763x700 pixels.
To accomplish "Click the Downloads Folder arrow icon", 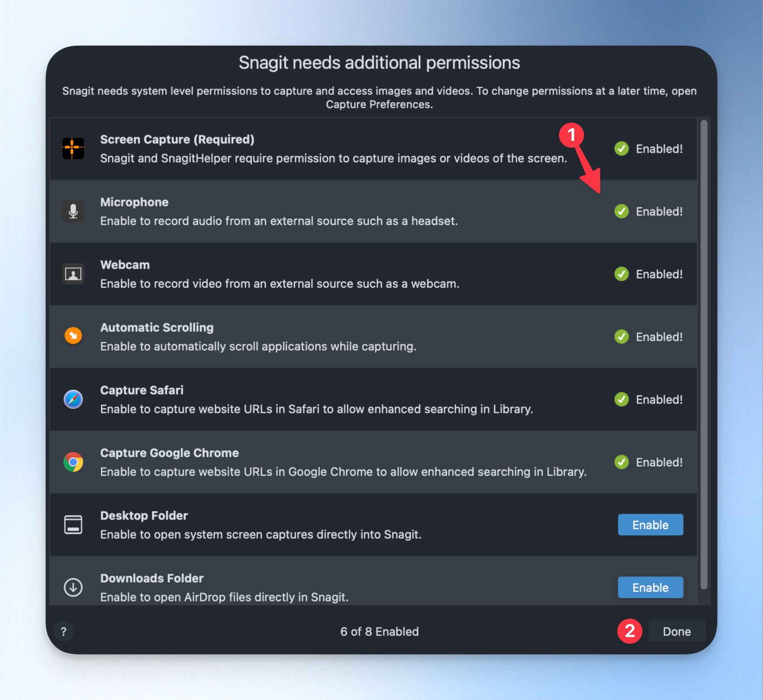I will (73, 587).
